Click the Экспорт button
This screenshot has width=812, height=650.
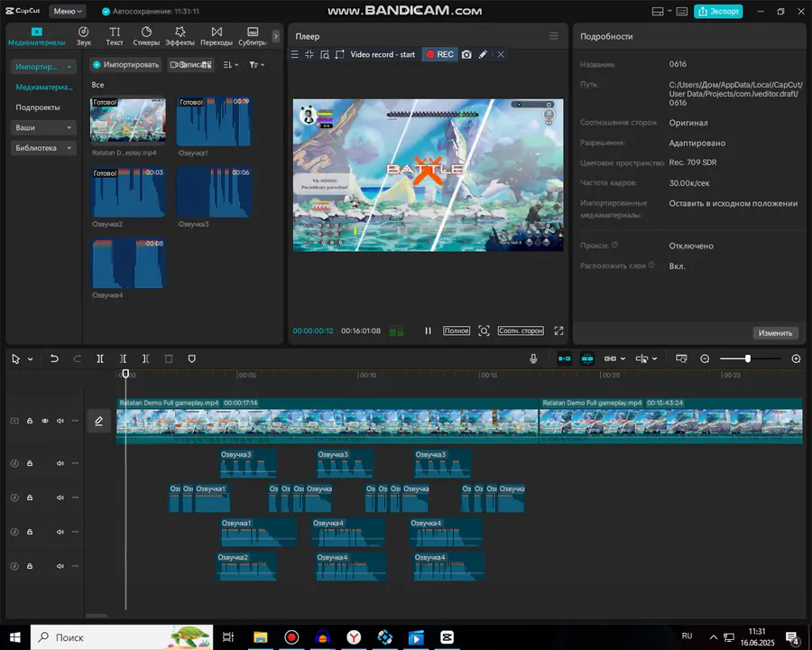coord(718,12)
